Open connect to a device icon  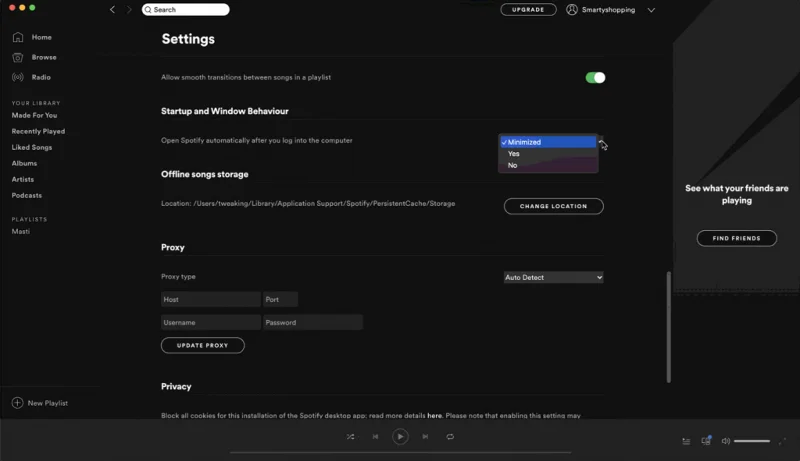pos(706,441)
